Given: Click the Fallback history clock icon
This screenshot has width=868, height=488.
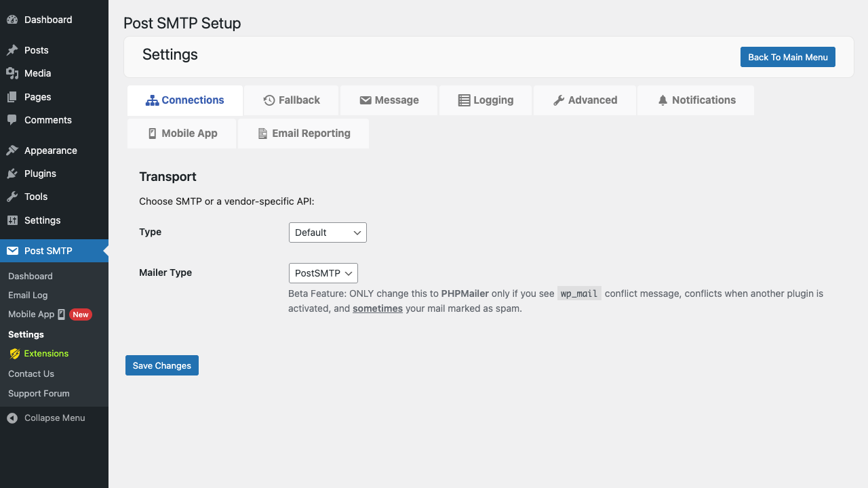Looking at the screenshot, I should pos(269,100).
